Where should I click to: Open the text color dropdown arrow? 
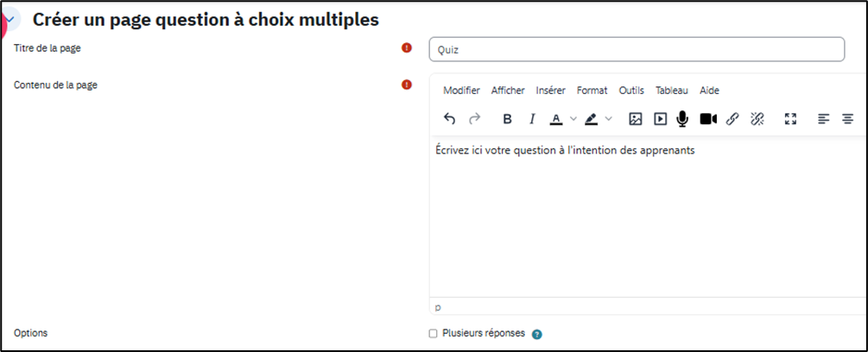click(x=573, y=119)
